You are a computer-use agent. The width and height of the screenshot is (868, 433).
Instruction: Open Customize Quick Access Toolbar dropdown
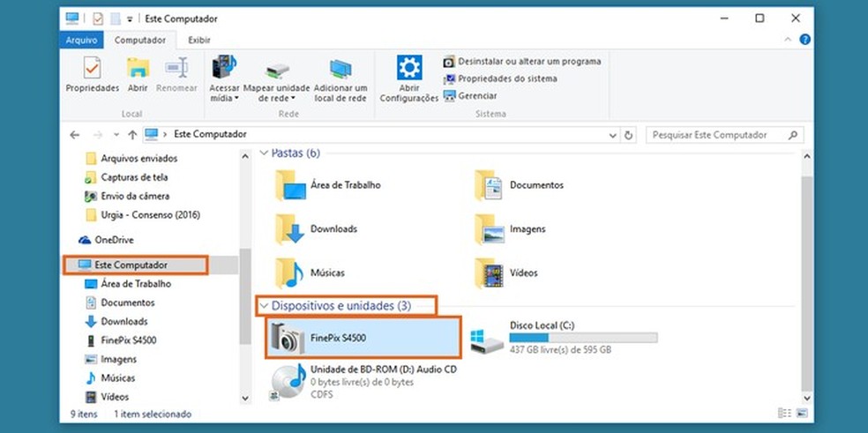[x=130, y=19]
